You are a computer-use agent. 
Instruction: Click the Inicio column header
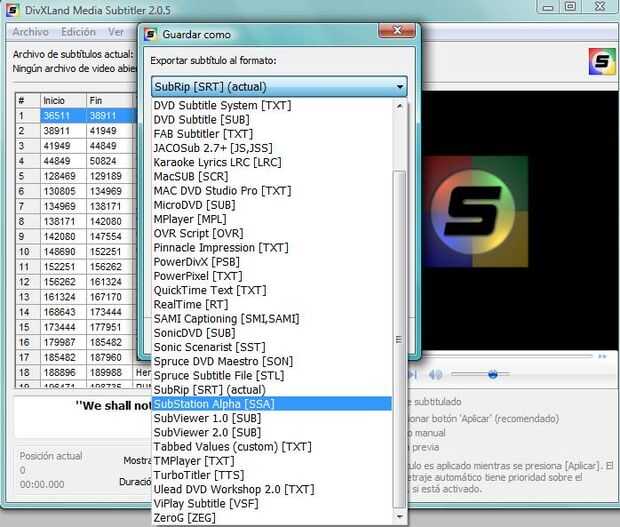pyautogui.click(x=63, y=100)
